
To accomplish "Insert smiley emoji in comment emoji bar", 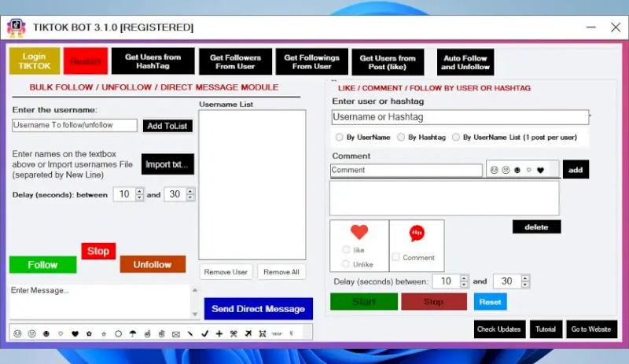I will [495, 170].
